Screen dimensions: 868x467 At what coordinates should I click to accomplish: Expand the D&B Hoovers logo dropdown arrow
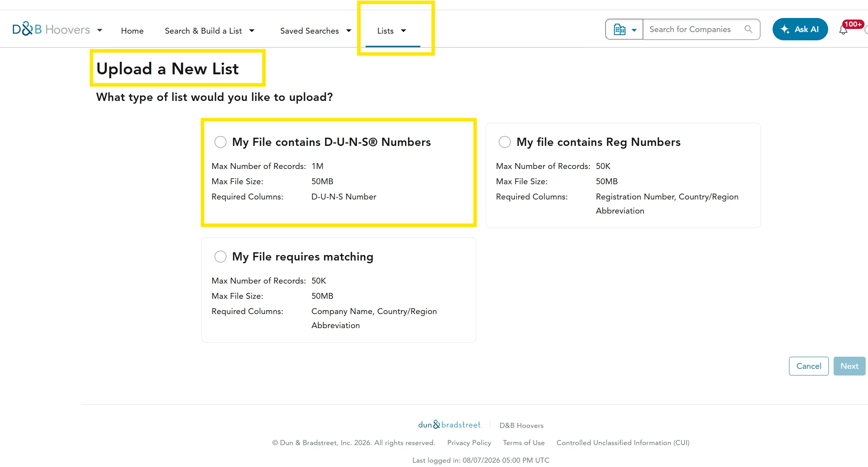click(100, 30)
